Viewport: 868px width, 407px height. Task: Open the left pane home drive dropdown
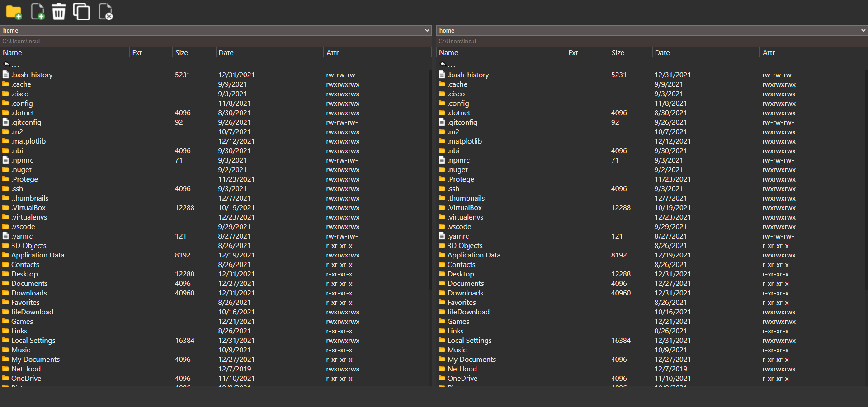pos(216,30)
